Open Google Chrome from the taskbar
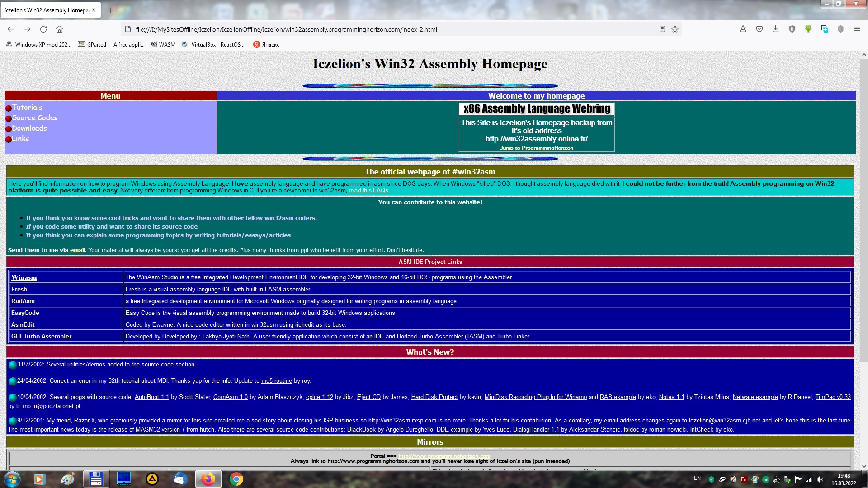Screen dimensions: 868x488 pyautogui.click(x=236, y=479)
